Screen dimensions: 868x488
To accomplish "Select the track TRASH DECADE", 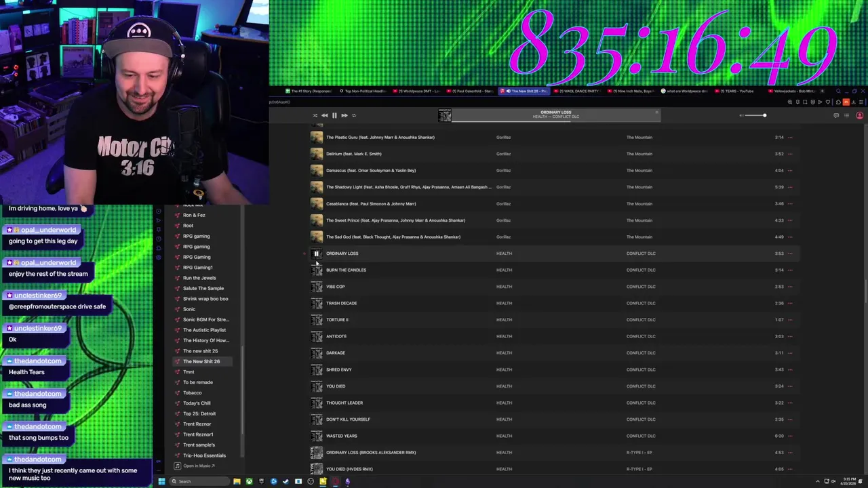I will 341,303.
